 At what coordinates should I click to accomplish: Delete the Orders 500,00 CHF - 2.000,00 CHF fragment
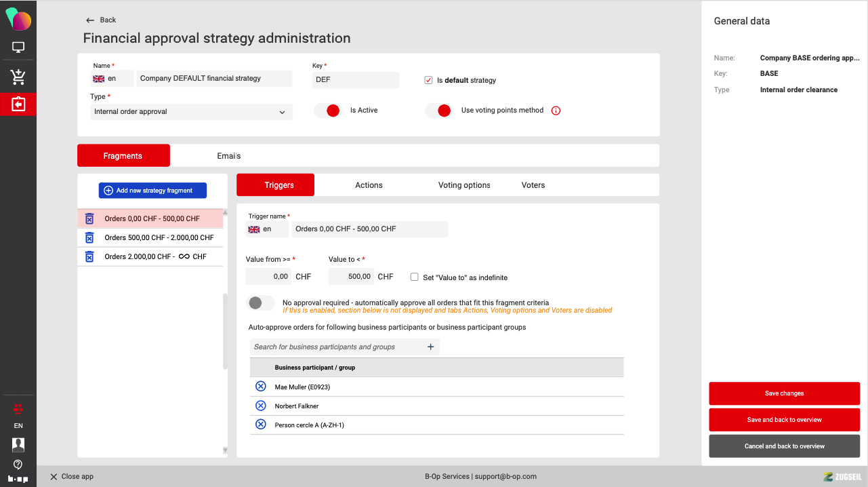pos(89,237)
